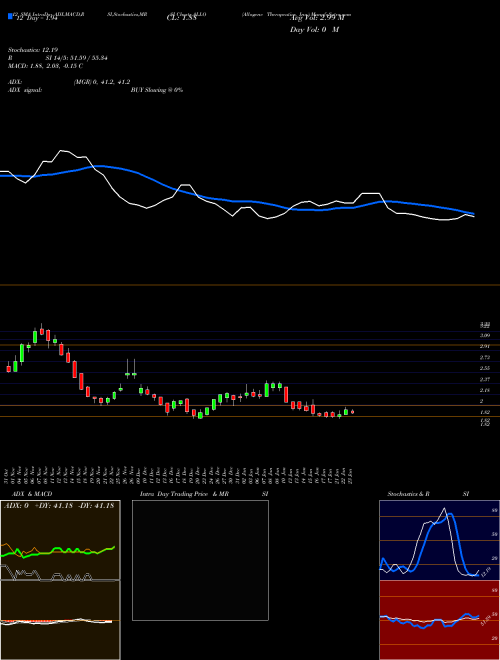
Task: Click the blue SMA legend square
Action: (10, 16)
